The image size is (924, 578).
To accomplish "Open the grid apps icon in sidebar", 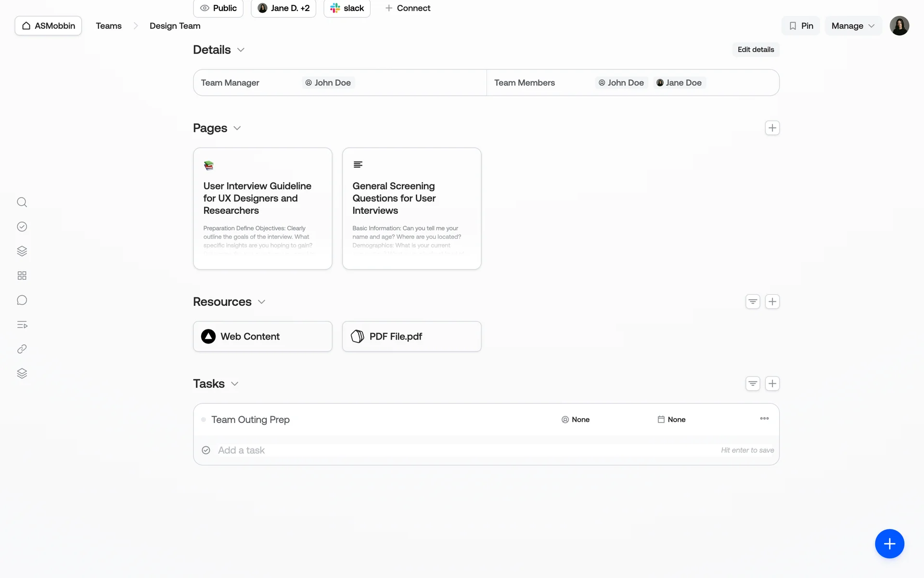I will pos(22,276).
